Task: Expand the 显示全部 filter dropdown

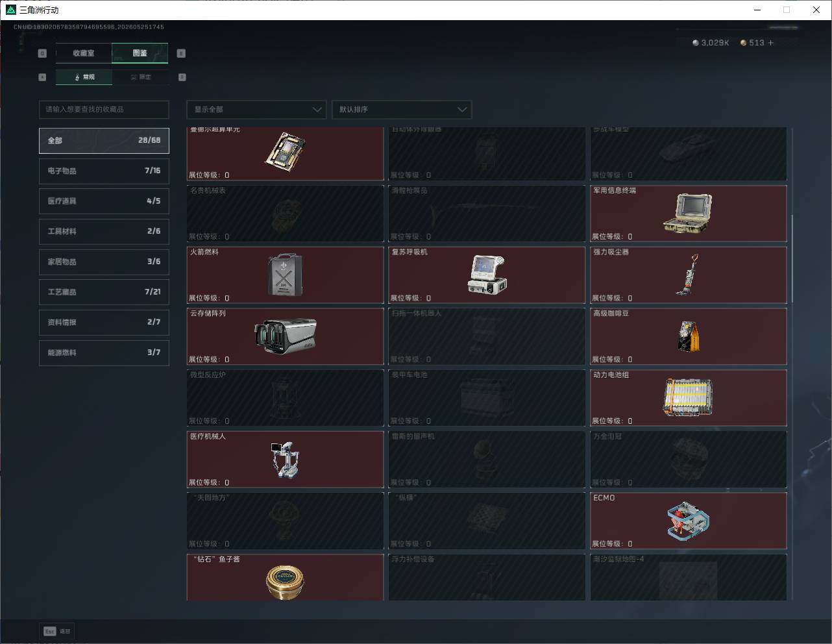Action: click(256, 109)
